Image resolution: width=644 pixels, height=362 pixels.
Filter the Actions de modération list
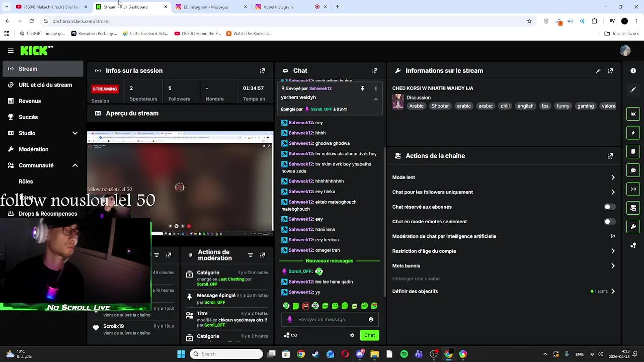click(x=250, y=255)
